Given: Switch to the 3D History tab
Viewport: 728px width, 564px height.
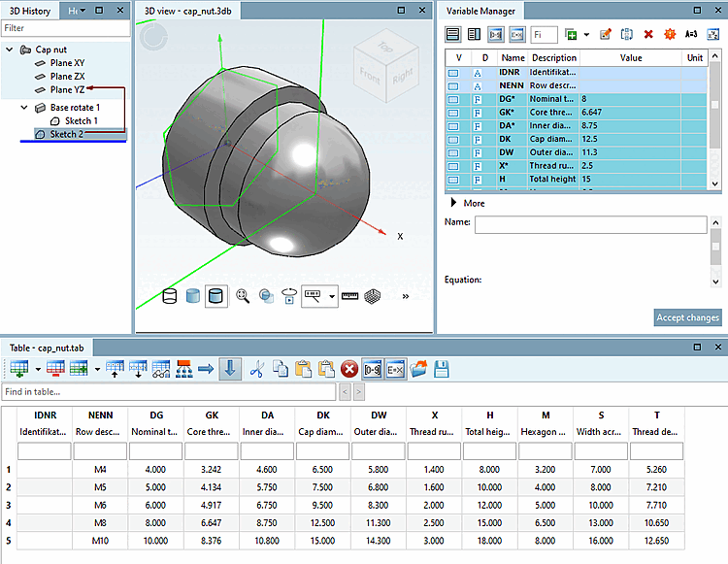Looking at the screenshot, I should pyautogui.click(x=28, y=11).
